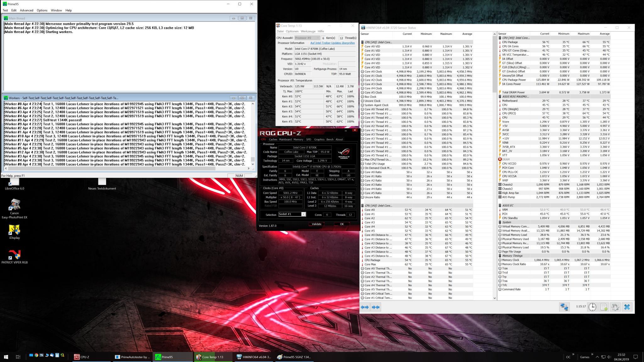Switch to CPU-Z Bench tab
The height and width of the screenshot is (362, 644).
pos(330,140)
